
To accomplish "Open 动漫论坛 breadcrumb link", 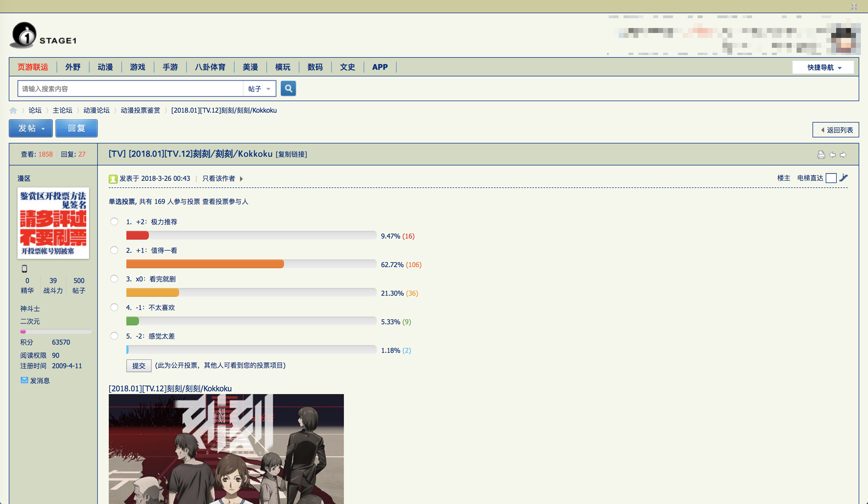I will pos(96,110).
